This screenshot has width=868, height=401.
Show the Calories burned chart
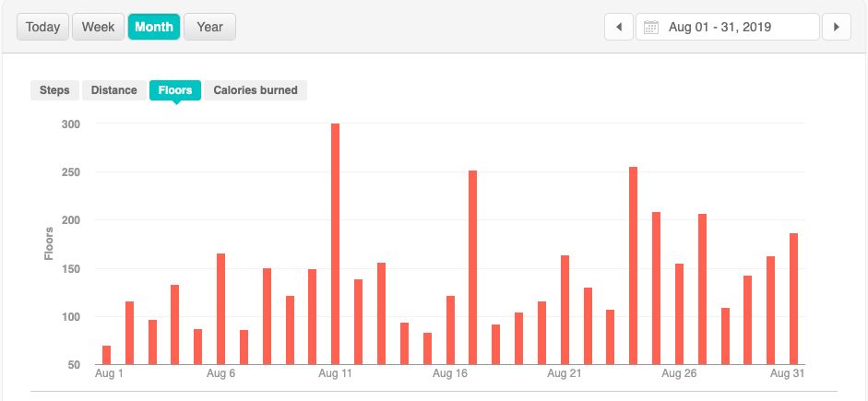click(256, 90)
